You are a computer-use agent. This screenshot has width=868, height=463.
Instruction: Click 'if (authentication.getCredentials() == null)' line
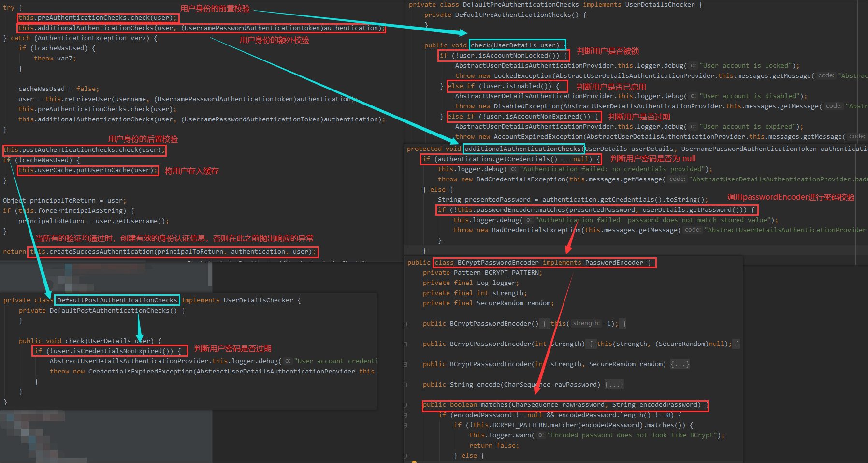click(511, 159)
